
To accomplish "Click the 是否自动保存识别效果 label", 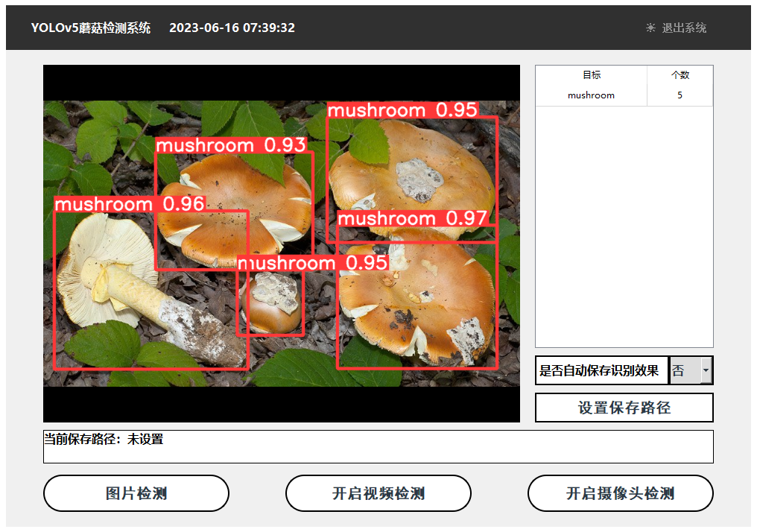I will pos(598,370).
